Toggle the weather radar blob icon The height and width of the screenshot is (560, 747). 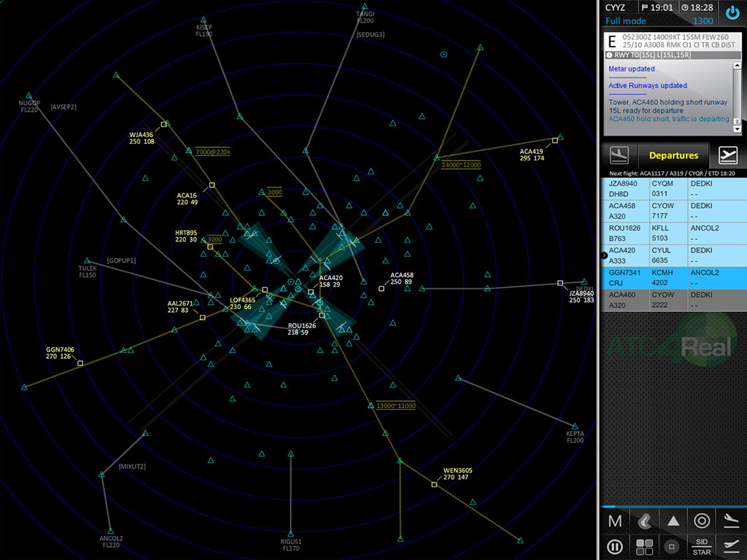click(644, 521)
